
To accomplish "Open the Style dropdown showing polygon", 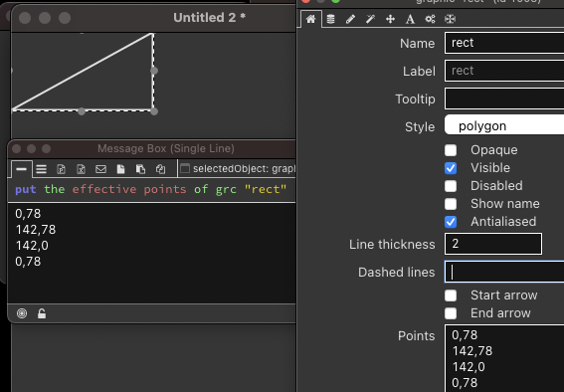I will click(504, 124).
